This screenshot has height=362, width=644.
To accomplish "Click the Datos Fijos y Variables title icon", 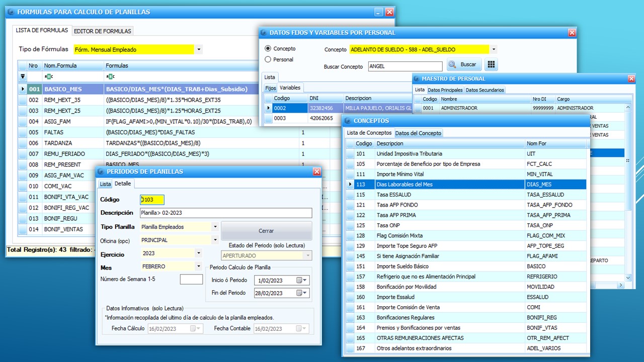I will pos(264,33).
